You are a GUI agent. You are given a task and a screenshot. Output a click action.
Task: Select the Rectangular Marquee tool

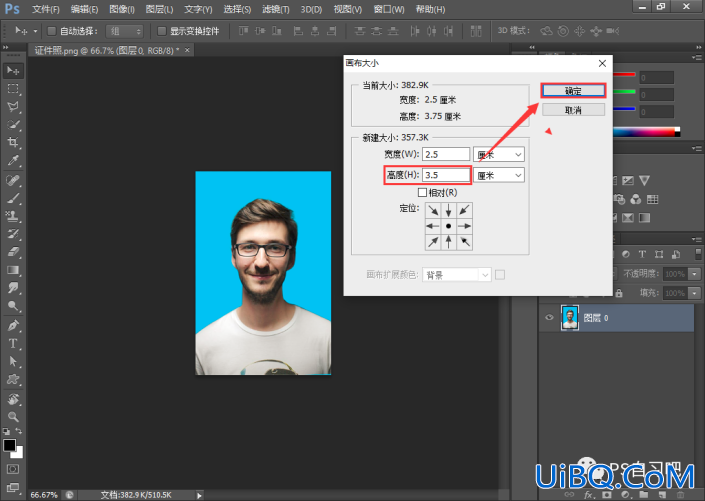click(13, 89)
